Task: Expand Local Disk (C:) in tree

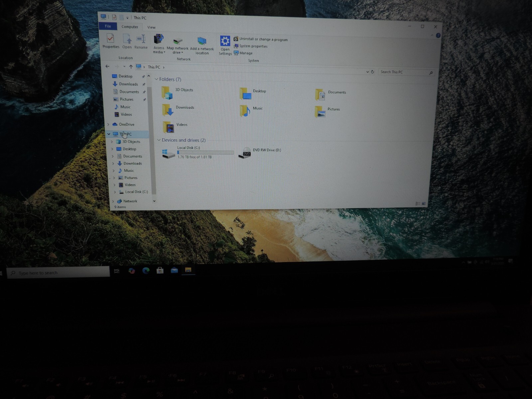Action: (115, 192)
